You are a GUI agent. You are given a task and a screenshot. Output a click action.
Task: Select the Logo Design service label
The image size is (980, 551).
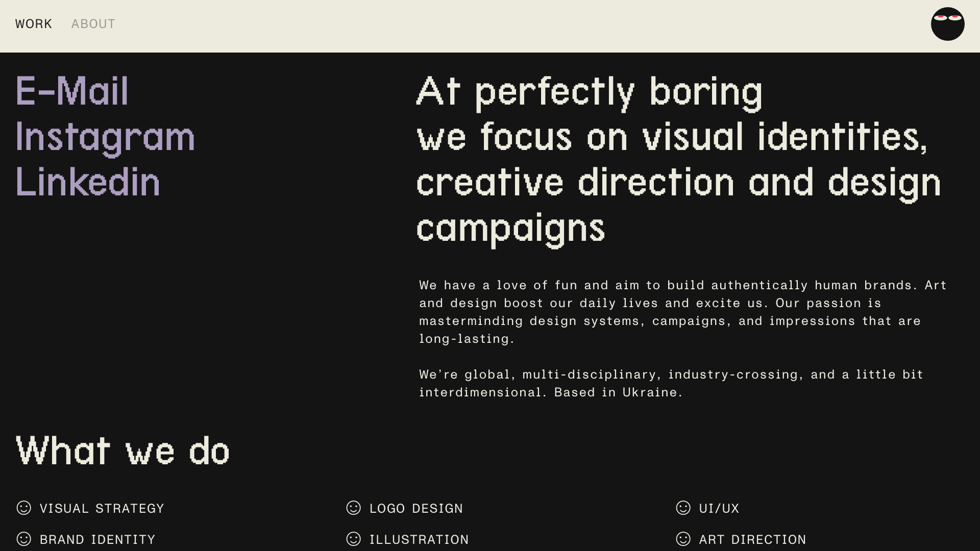(x=416, y=509)
